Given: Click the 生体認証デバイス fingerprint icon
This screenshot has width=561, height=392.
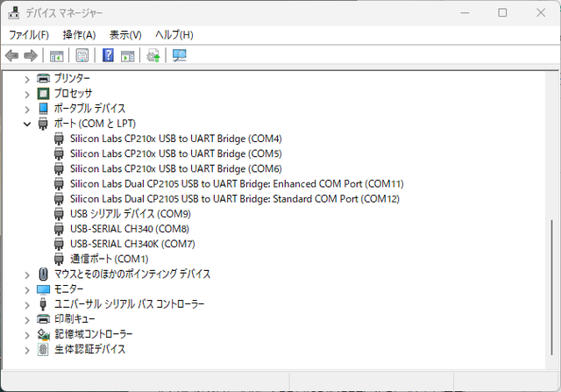Looking at the screenshot, I should click(43, 349).
